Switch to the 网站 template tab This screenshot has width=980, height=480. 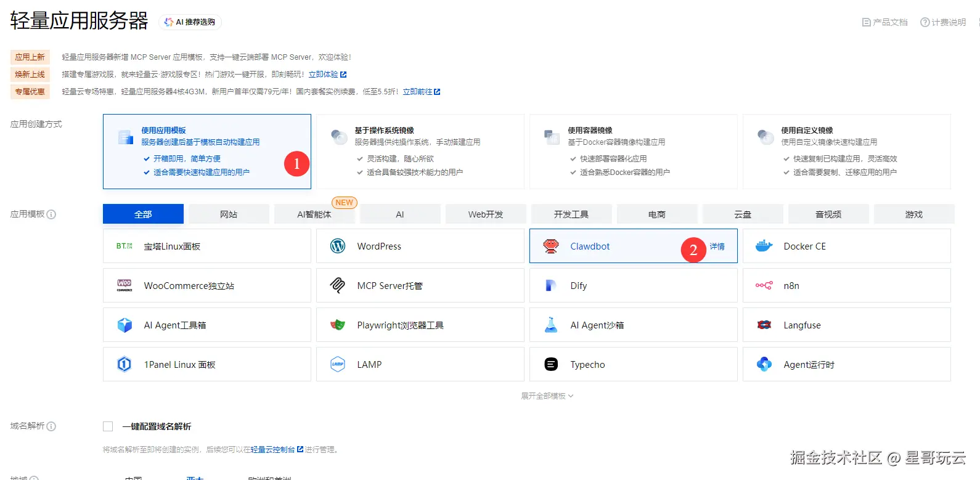click(229, 214)
